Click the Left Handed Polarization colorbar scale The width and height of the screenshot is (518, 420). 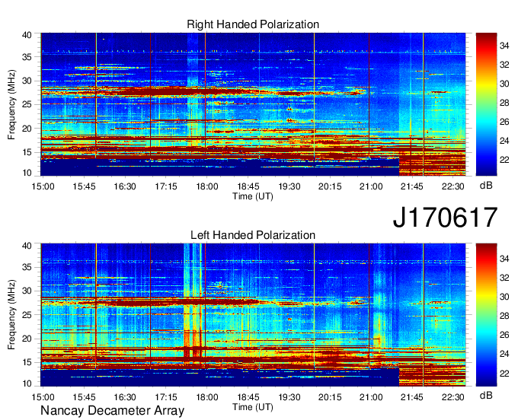click(x=486, y=315)
